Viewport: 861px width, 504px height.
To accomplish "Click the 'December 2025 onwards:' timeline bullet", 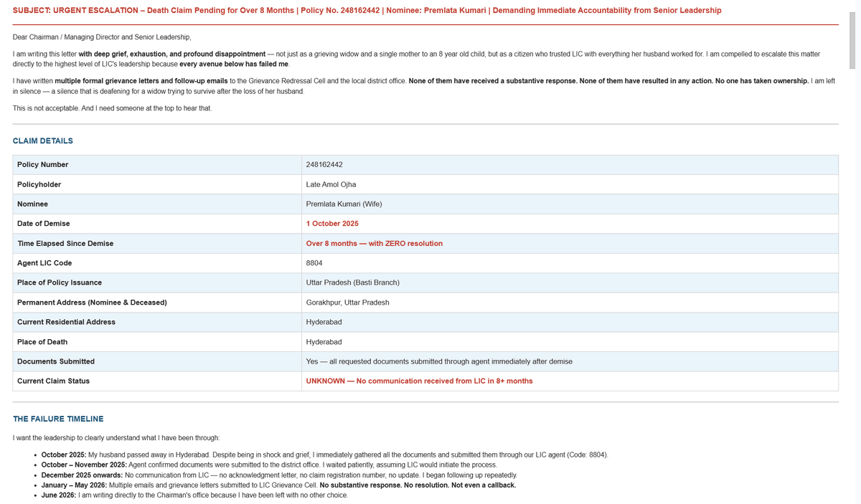I will pyautogui.click(x=279, y=475).
